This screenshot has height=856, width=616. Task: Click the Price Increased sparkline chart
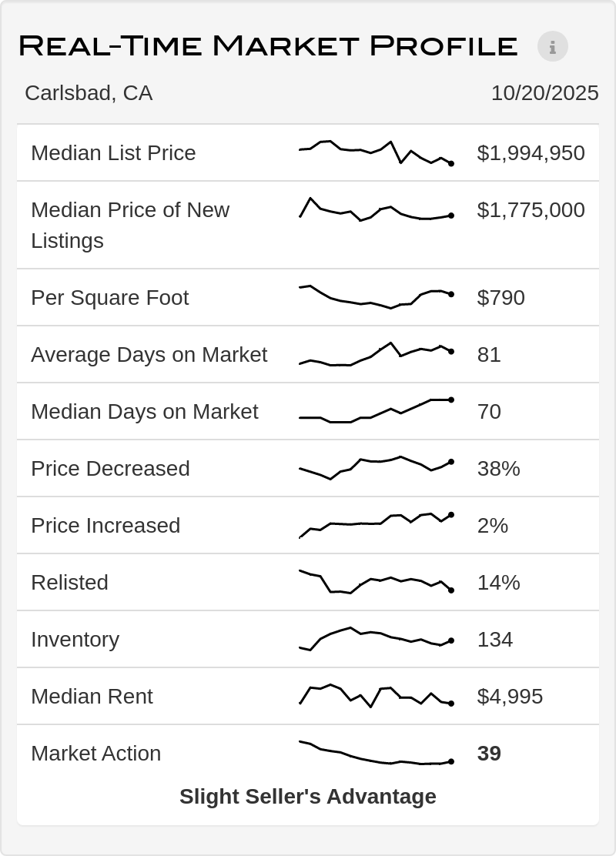pyautogui.click(x=376, y=525)
